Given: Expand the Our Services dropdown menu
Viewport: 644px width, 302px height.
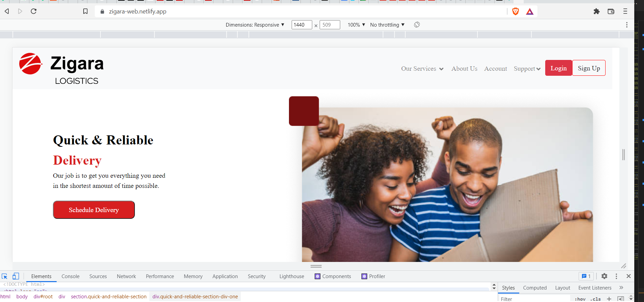Looking at the screenshot, I should (x=422, y=69).
